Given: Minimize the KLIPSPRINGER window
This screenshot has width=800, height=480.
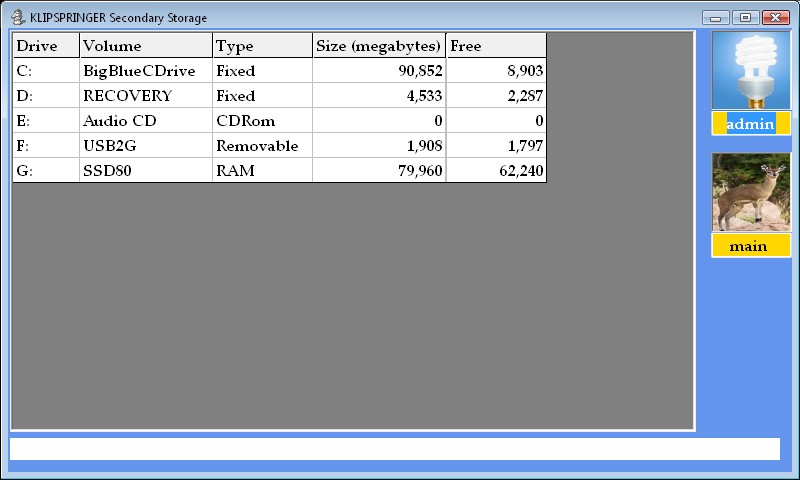Looking at the screenshot, I should pyautogui.click(x=715, y=17).
